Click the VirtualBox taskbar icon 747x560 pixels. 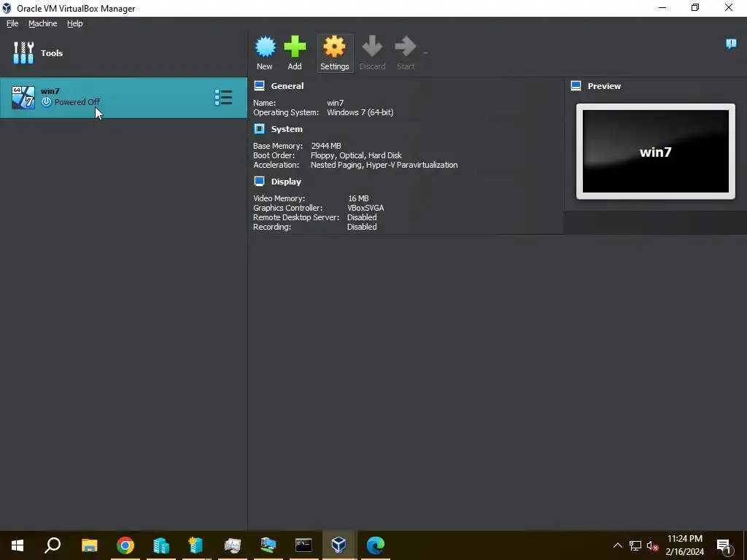click(x=338, y=545)
